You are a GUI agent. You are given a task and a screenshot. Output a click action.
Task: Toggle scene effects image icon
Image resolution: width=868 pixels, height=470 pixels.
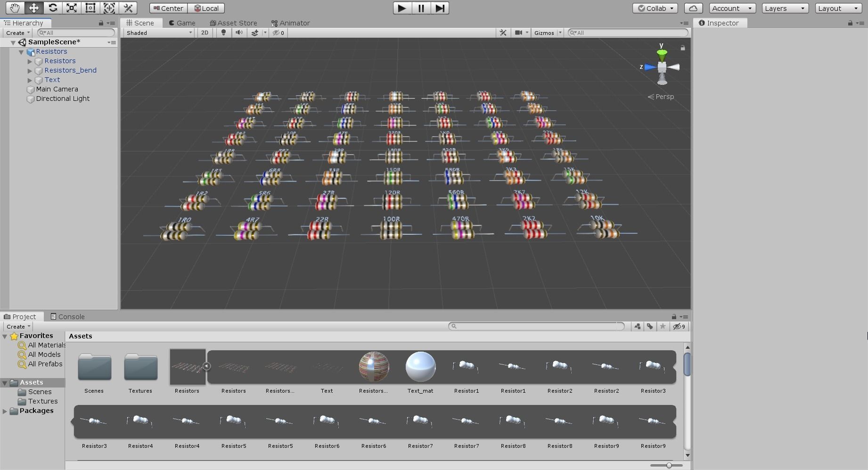pyautogui.click(x=255, y=33)
